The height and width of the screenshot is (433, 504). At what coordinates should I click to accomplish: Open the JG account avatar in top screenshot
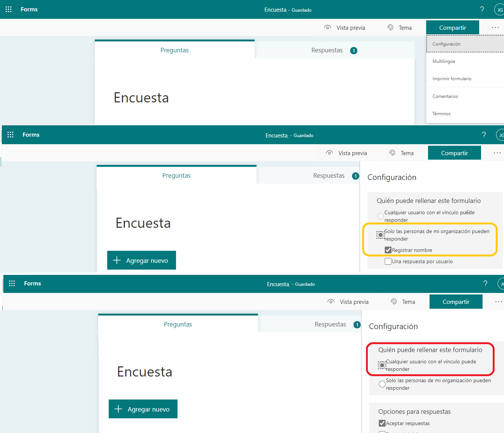[499, 10]
